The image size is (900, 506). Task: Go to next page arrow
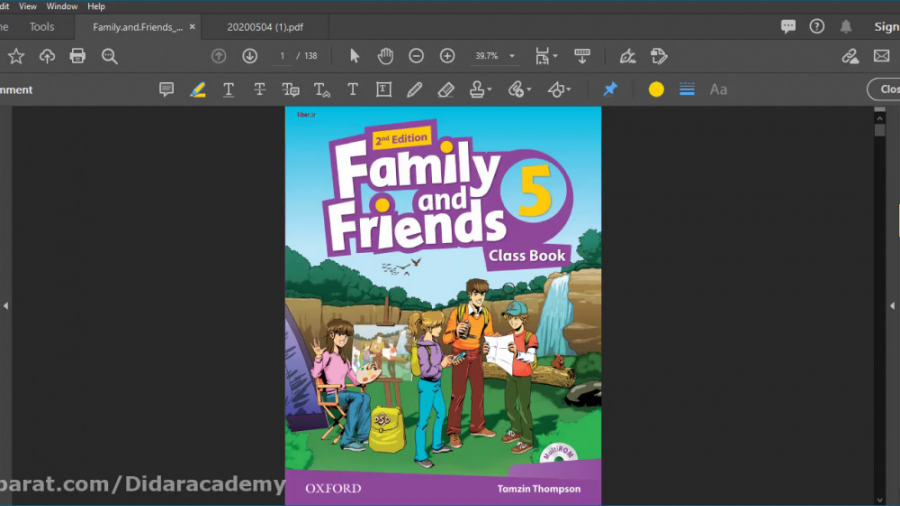click(x=250, y=56)
